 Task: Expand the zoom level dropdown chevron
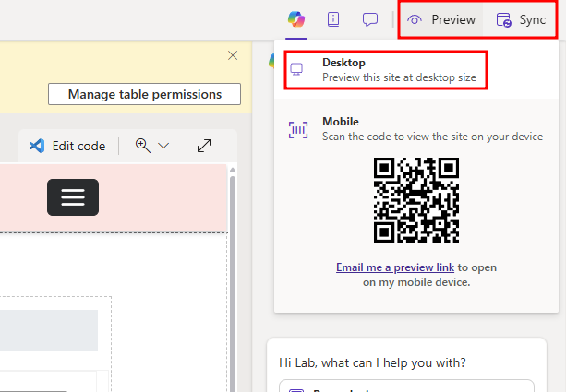[x=163, y=146]
